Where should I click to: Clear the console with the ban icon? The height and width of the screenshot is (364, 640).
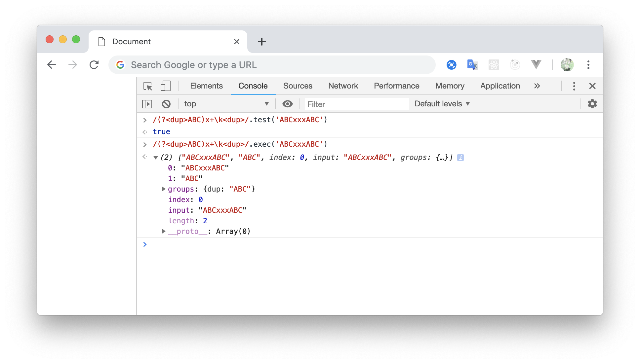[166, 104]
